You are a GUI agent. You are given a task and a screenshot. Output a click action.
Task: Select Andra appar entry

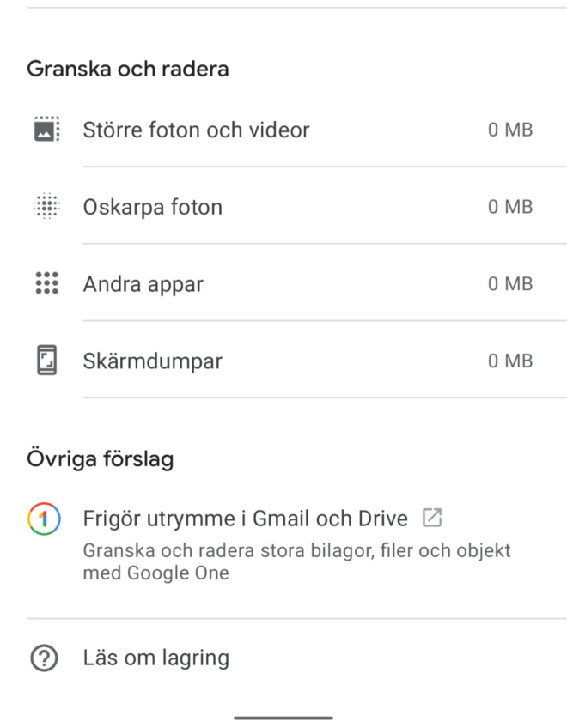[283, 283]
